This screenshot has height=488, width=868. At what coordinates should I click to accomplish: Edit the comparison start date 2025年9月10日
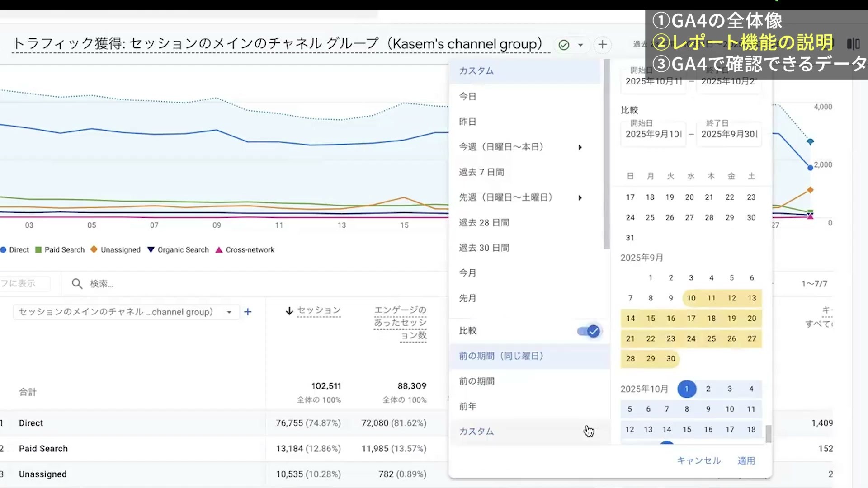pyautogui.click(x=653, y=134)
